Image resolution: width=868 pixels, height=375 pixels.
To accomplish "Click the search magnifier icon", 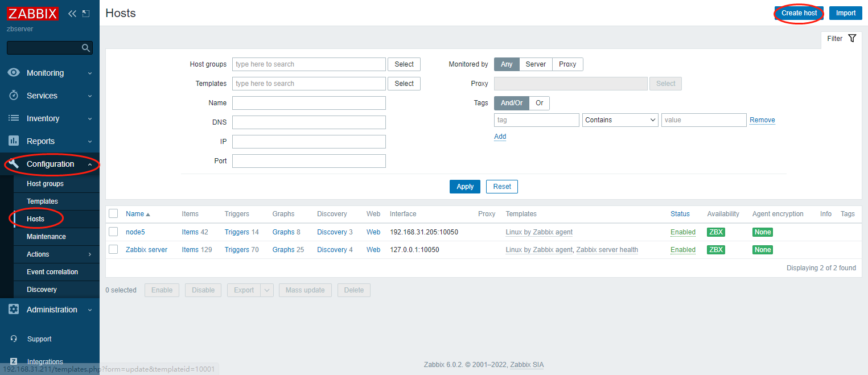I will coord(86,48).
